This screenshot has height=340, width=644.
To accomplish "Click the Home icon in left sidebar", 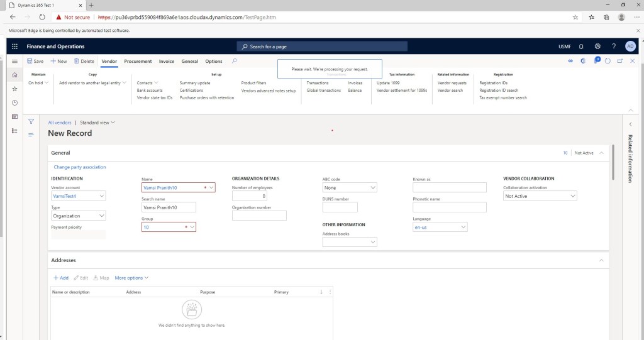I will [15, 75].
